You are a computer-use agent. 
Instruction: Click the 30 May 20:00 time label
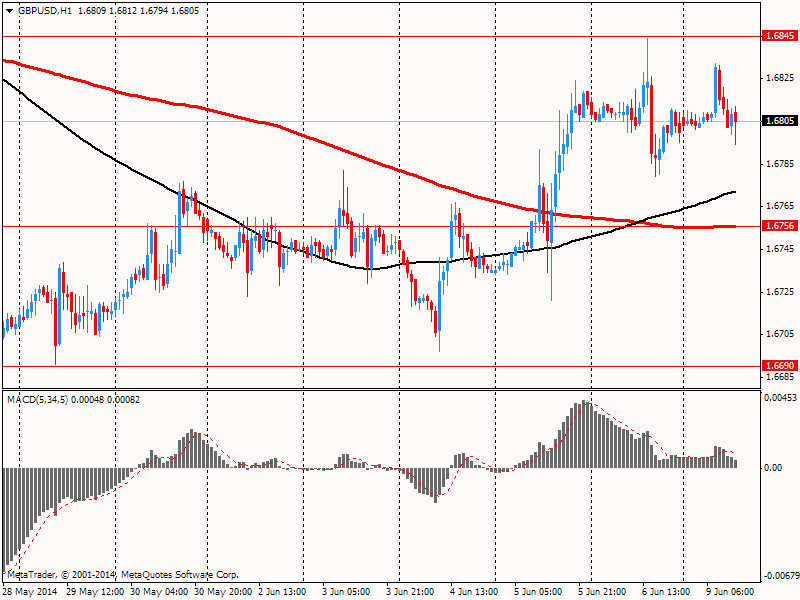(x=223, y=592)
